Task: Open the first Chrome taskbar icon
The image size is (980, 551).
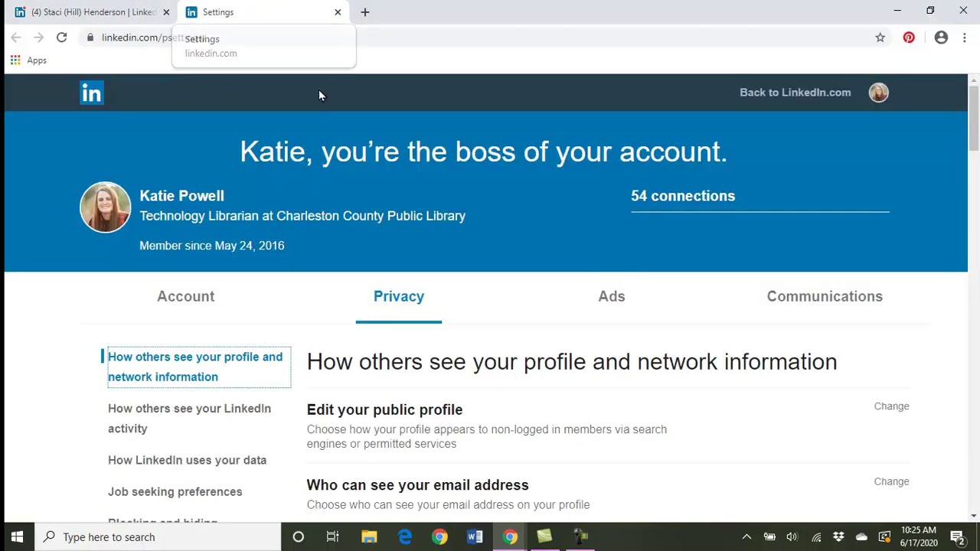Action: pyautogui.click(x=439, y=537)
